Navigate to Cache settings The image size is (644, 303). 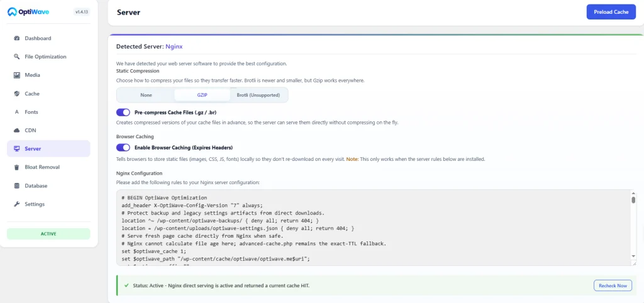point(48,94)
